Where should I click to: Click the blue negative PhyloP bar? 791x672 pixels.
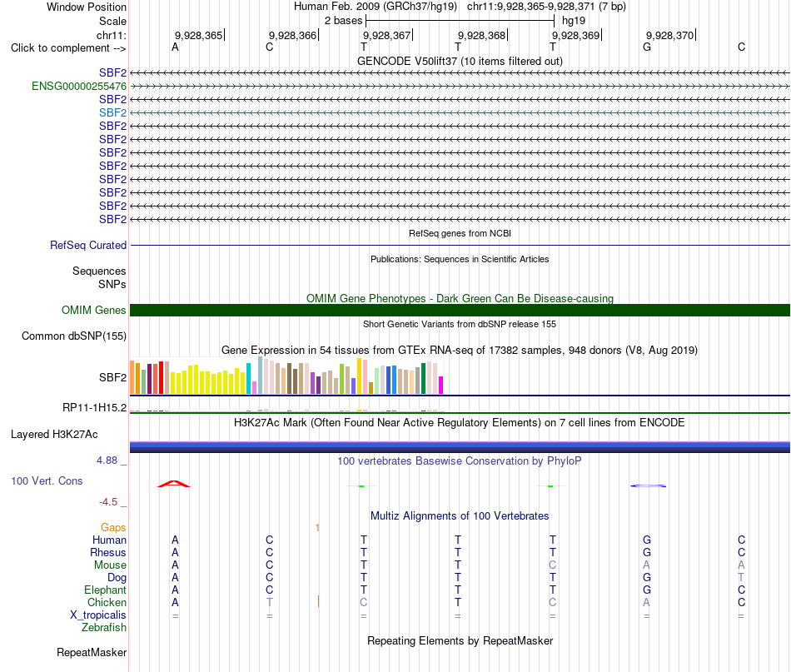649,485
